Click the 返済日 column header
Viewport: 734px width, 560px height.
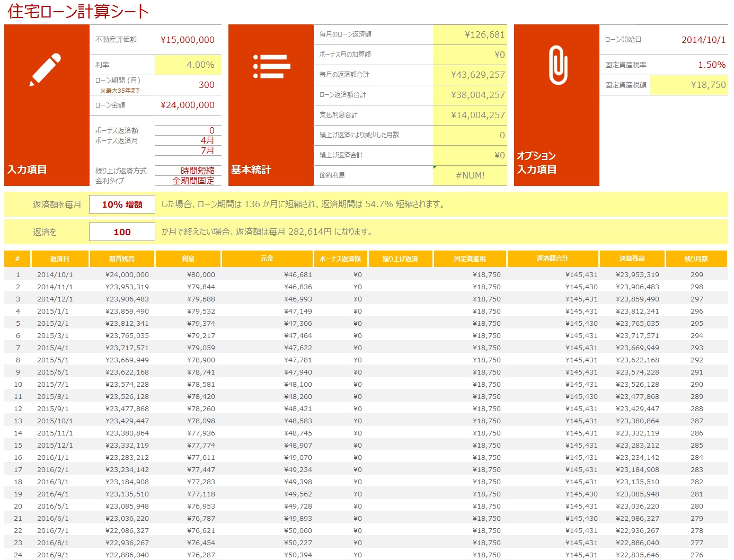60,259
